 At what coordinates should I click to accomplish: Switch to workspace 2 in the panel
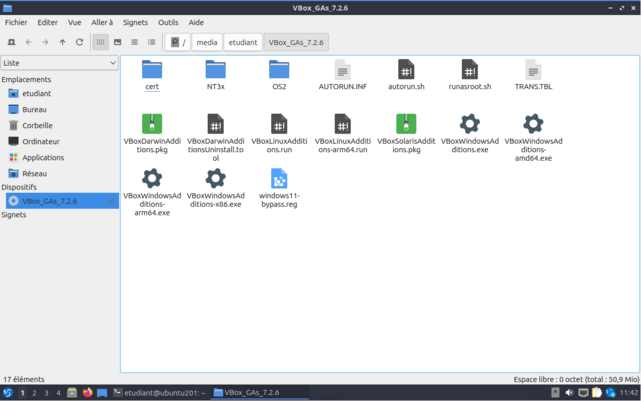[x=35, y=393]
